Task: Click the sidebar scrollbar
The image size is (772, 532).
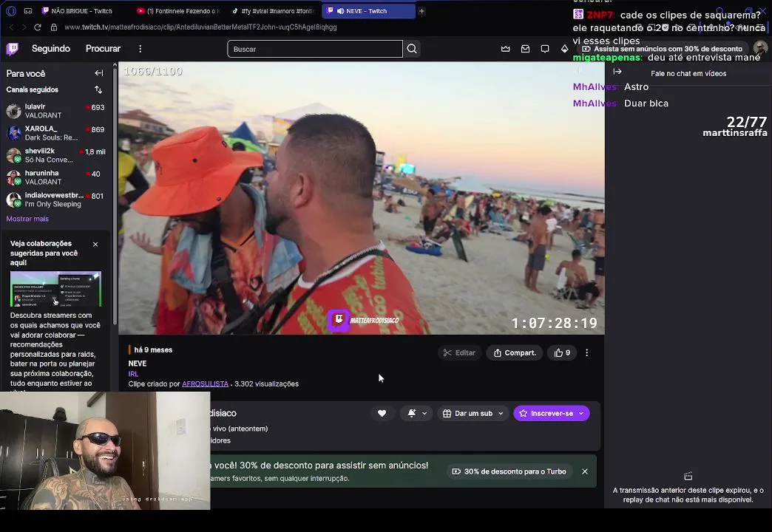Action: (x=115, y=197)
